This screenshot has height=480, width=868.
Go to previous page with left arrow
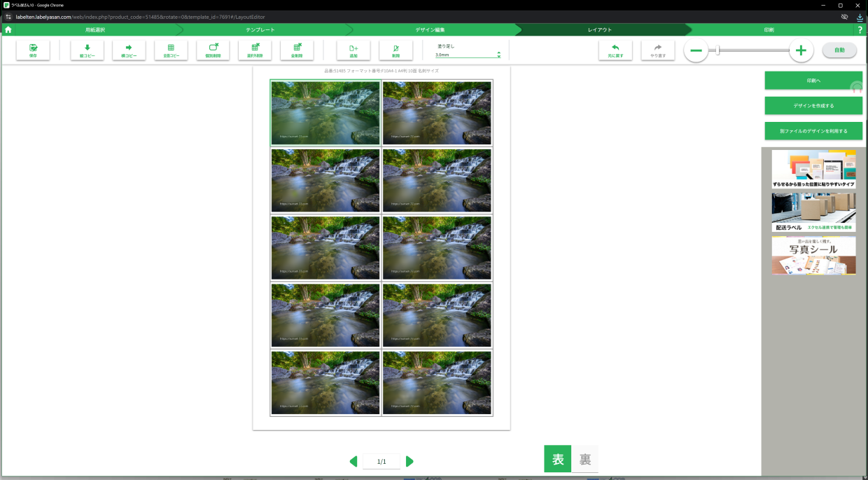(x=353, y=461)
